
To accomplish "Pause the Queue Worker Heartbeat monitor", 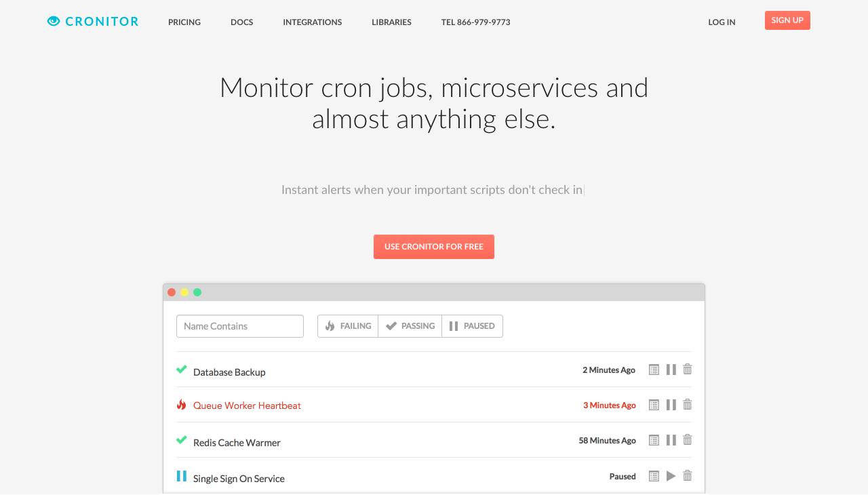I will tap(671, 405).
